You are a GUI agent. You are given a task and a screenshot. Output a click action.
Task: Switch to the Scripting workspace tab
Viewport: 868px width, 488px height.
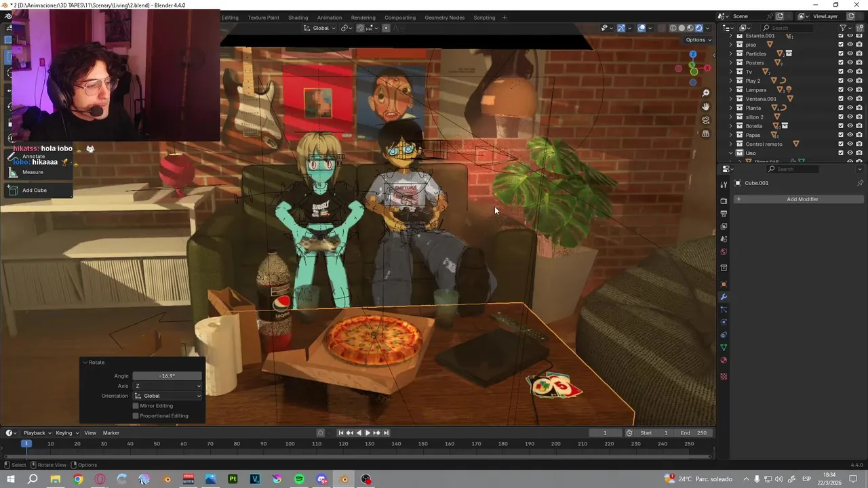(x=484, y=18)
